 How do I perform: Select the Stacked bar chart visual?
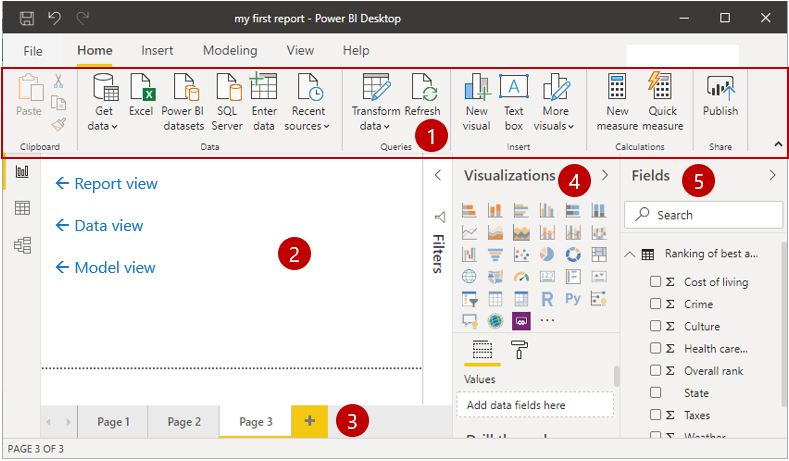(x=469, y=210)
